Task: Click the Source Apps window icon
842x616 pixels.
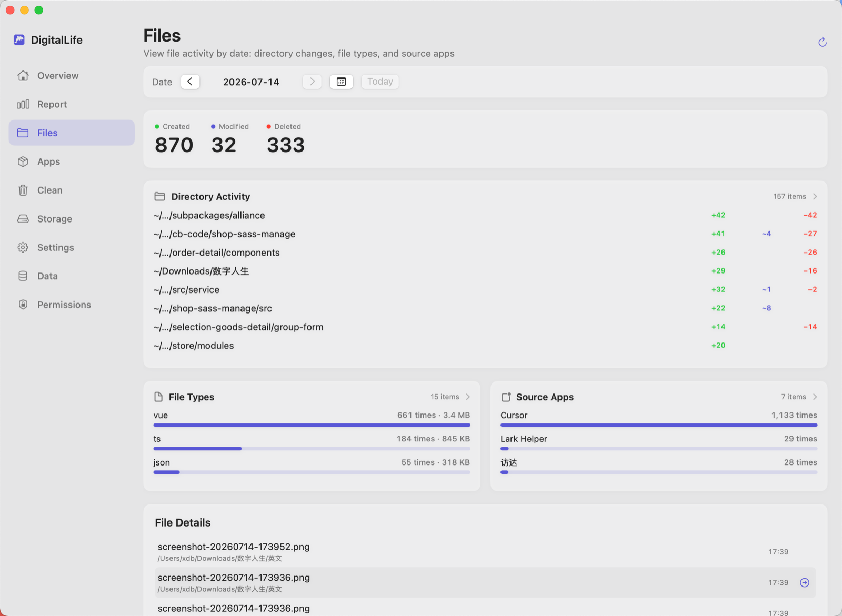Action: 506,397
